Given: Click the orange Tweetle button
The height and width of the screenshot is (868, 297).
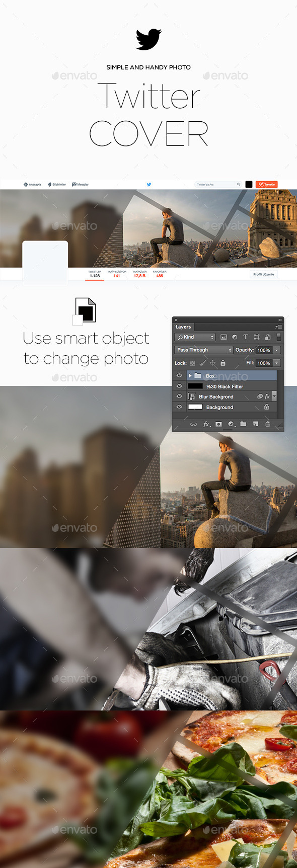Looking at the screenshot, I should pos(267,185).
